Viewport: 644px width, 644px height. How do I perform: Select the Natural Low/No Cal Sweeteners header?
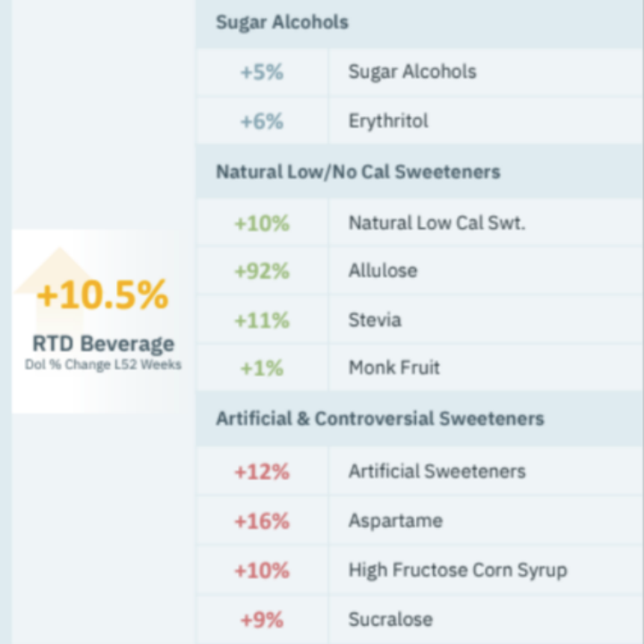point(358,171)
